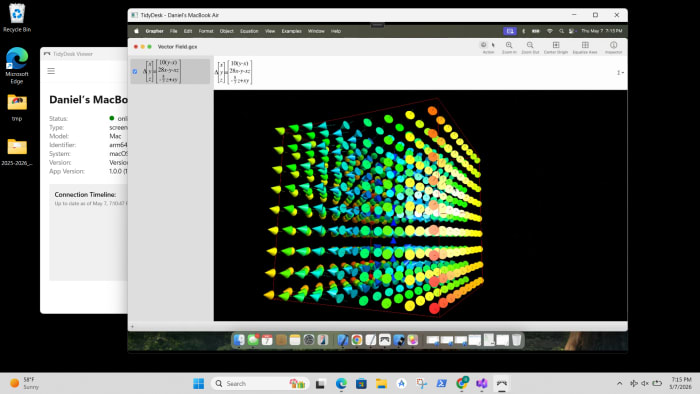Open the tmp folder on the desktop
The image size is (700, 394).
coord(17,108)
